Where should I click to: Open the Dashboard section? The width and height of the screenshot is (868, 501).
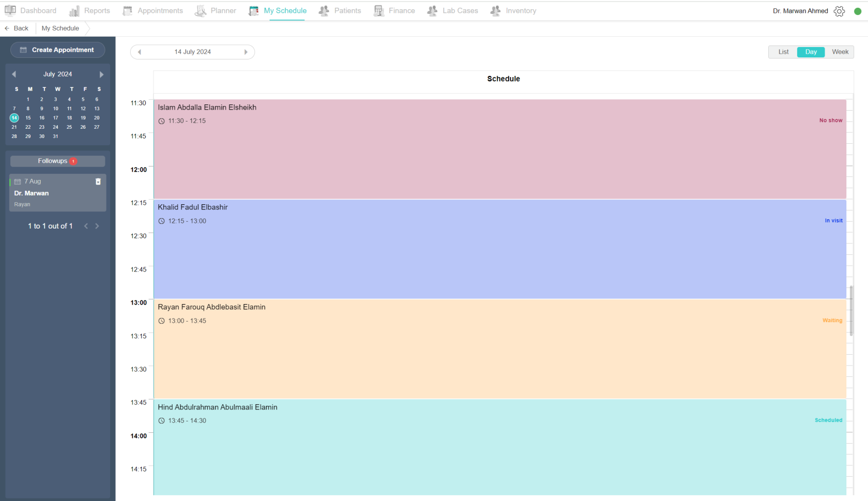pos(38,10)
